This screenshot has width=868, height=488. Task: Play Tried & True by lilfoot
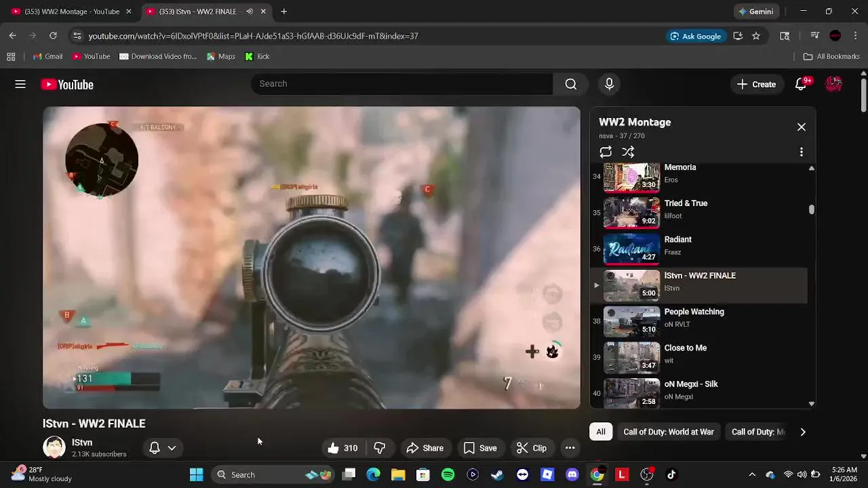pyautogui.click(x=698, y=212)
